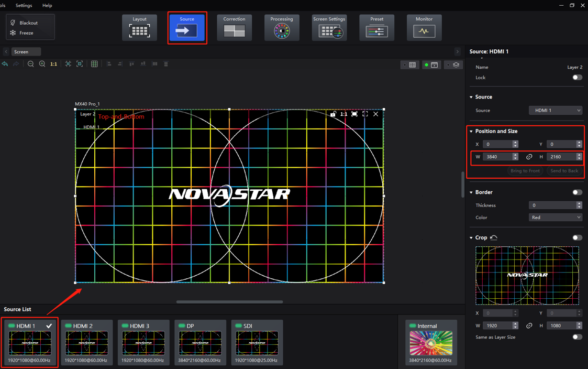This screenshot has width=588, height=369.
Task: Reset crop with the undo arrow icon
Action: point(494,237)
